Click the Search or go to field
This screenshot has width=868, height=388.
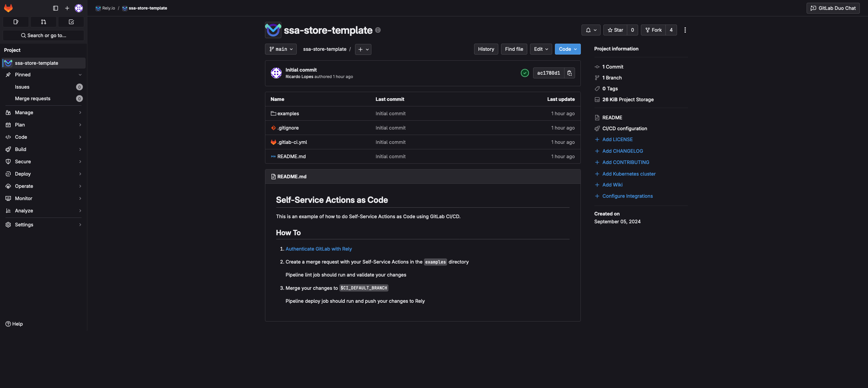tap(43, 35)
